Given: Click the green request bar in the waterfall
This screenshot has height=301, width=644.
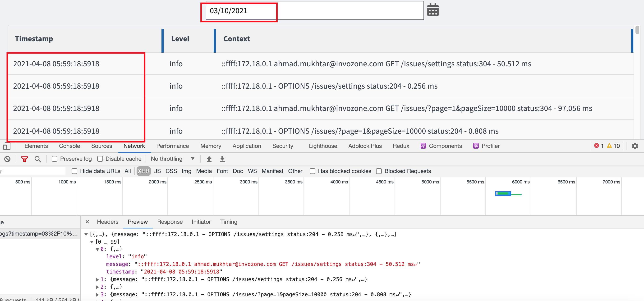Looking at the screenshot, I should [x=502, y=193].
